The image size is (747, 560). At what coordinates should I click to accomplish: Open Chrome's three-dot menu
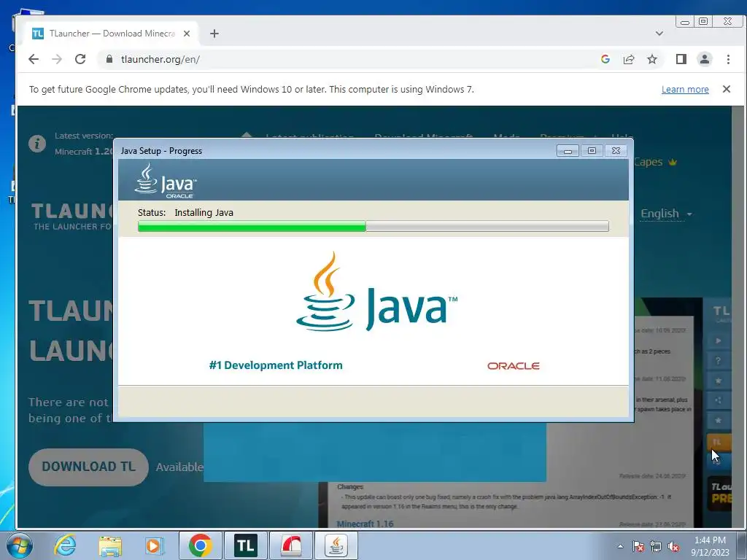[x=728, y=59]
